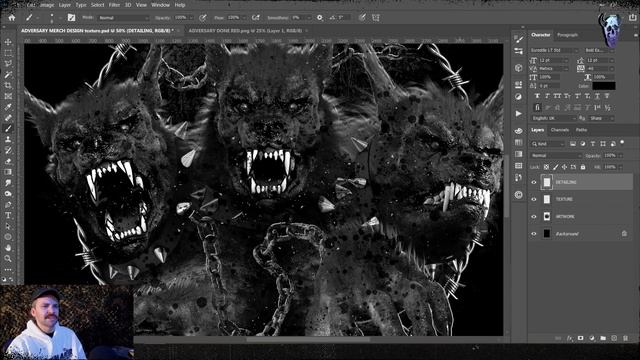Select the Crop tool
640x360 pixels.
[x=8, y=85]
